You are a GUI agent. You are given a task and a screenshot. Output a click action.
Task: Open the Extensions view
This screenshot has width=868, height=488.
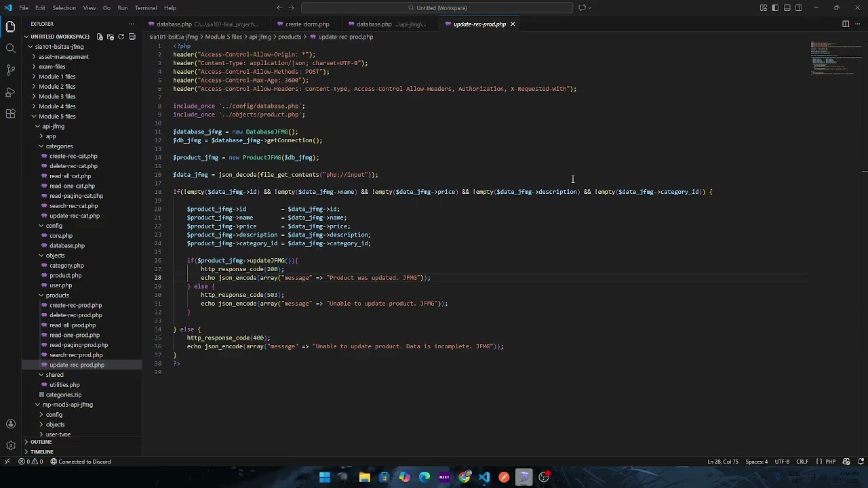tap(10, 114)
